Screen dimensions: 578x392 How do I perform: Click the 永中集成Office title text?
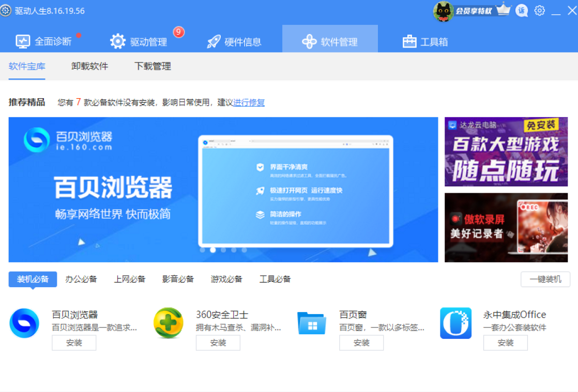pyautogui.click(x=514, y=315)
